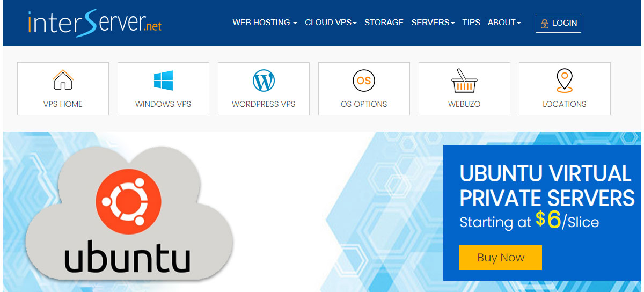Screen dimensions: 644x292
Task: Select the Locations map pin icon
Action: (565, 81)
